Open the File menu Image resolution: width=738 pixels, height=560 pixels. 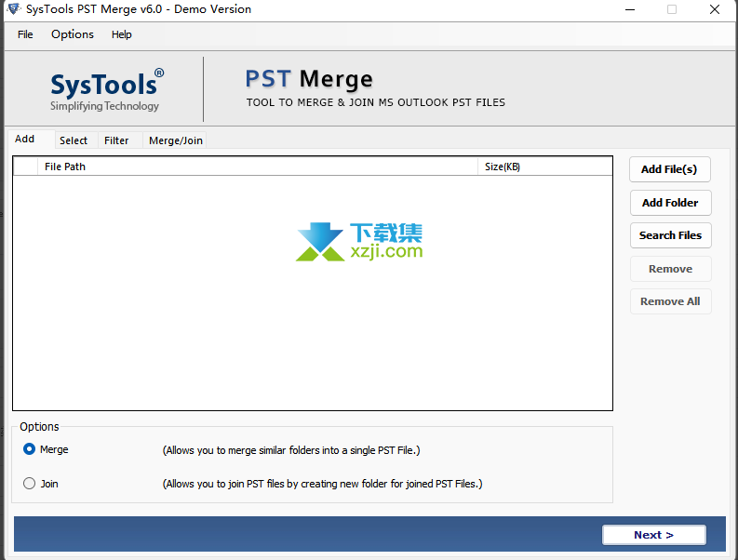25,34
